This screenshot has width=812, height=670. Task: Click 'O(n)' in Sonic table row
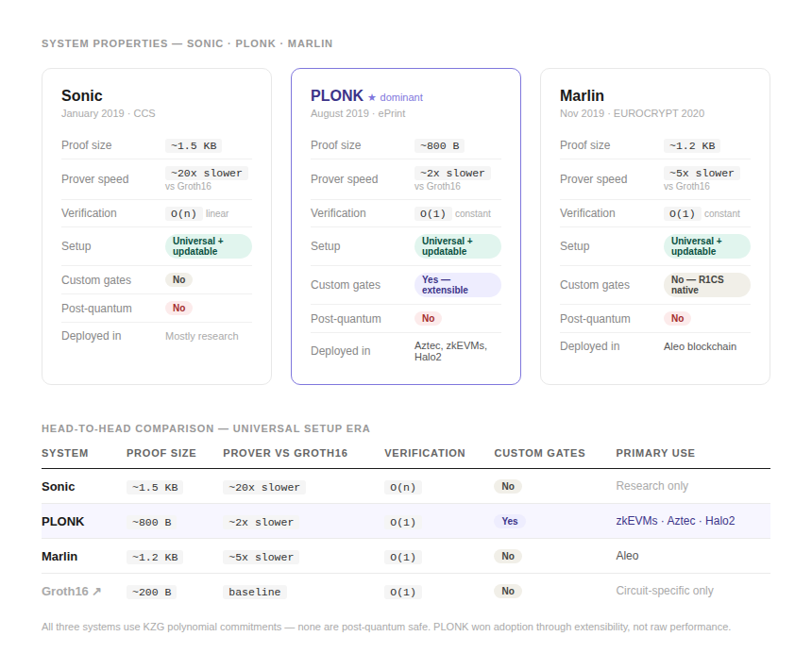click(402, 487)
